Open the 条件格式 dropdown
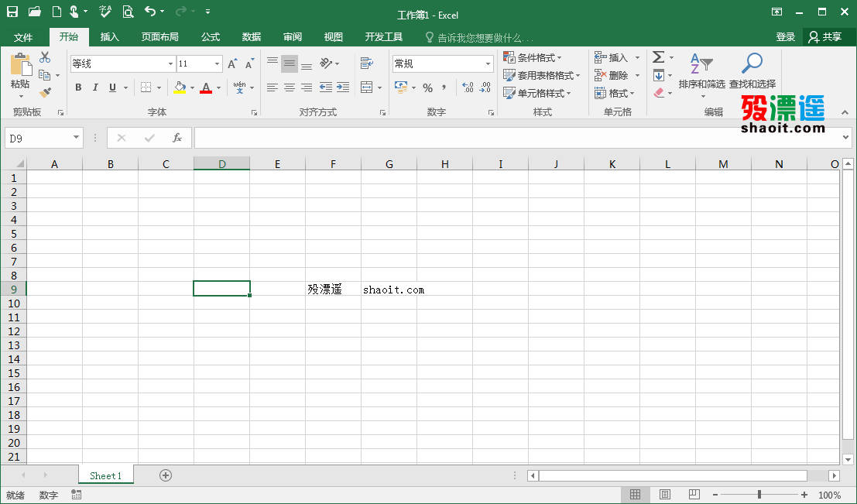The width and height of the screenshot is (857, 504). pyautogui.click(x=533, y=57)
